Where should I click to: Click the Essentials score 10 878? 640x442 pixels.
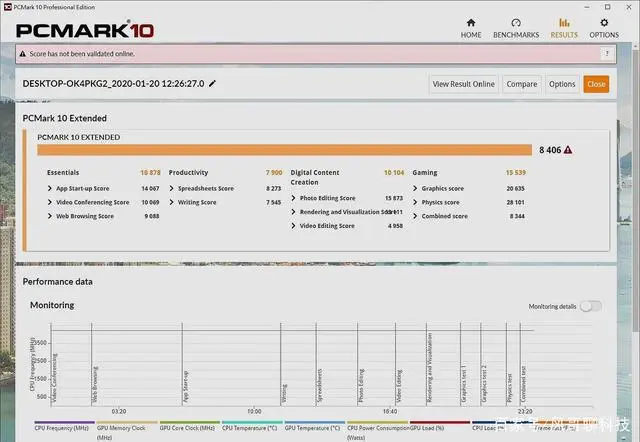click(150, 173)
